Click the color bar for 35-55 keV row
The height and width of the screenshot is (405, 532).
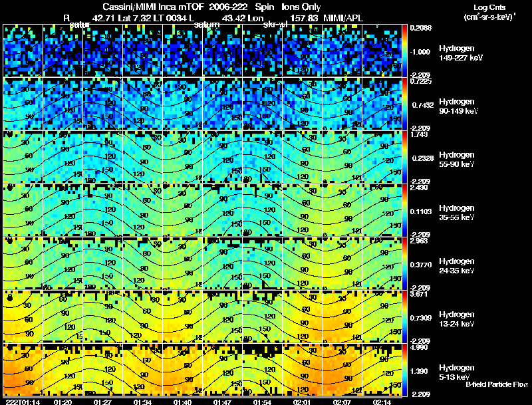(x=404, y=210)
